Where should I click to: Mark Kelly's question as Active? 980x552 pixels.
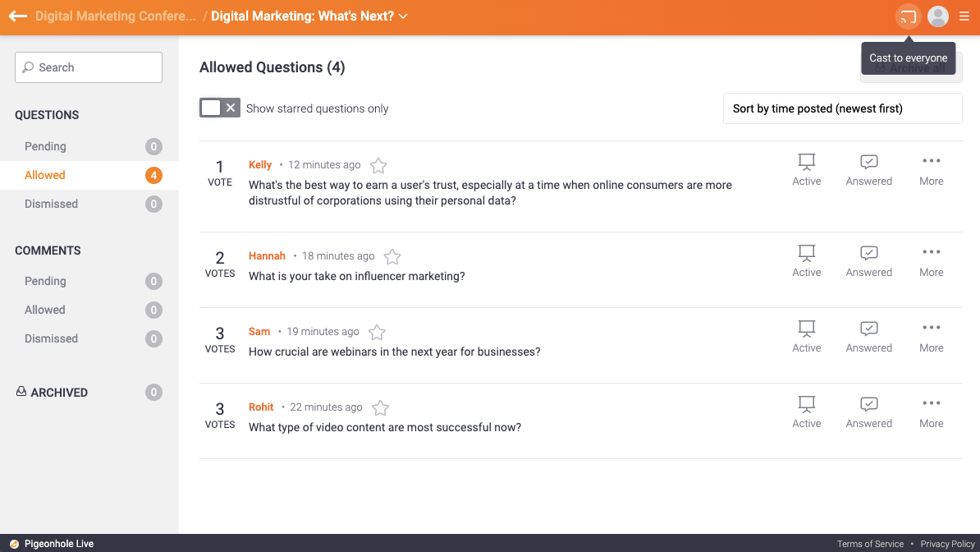point(806,170)
